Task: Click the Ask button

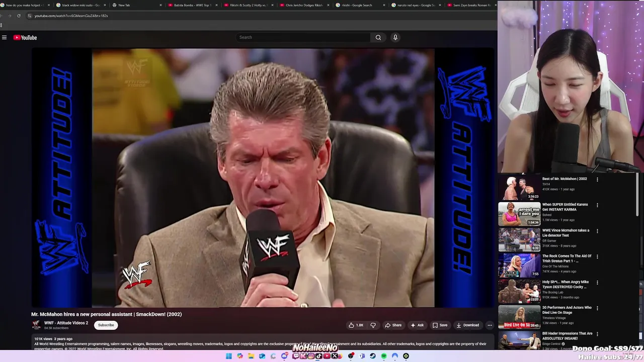Action: point(417,325)
